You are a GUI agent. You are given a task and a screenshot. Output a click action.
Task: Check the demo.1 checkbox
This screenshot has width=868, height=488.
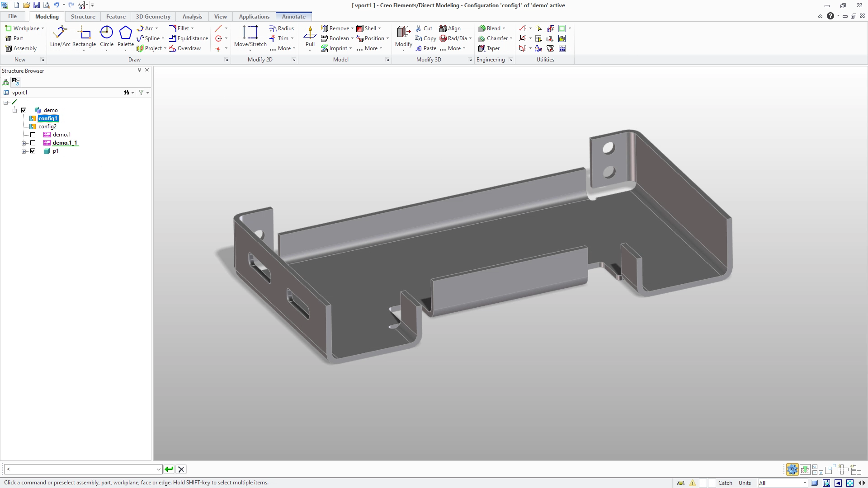(33, 135)
